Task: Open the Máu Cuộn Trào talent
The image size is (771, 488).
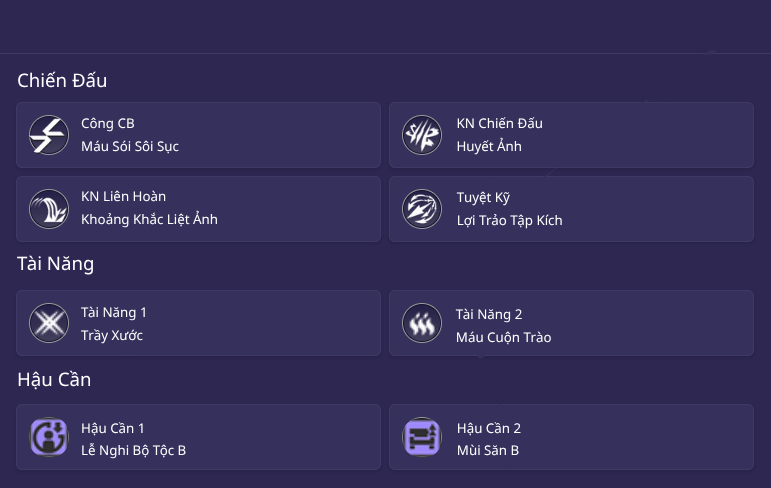Action: (x=503, y=337)
